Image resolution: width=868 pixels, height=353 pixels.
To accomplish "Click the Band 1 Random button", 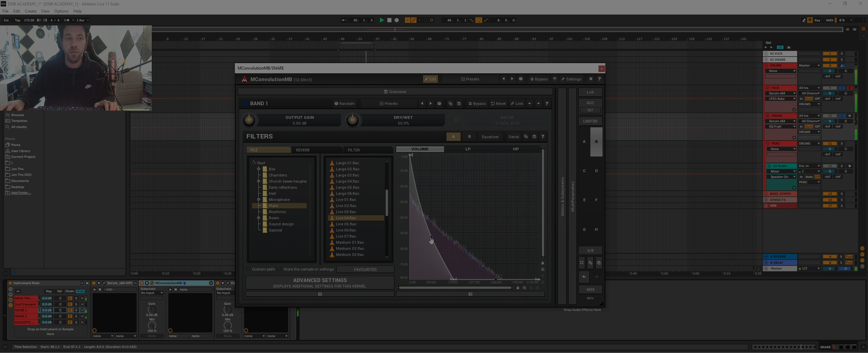I will pos(345,104).
